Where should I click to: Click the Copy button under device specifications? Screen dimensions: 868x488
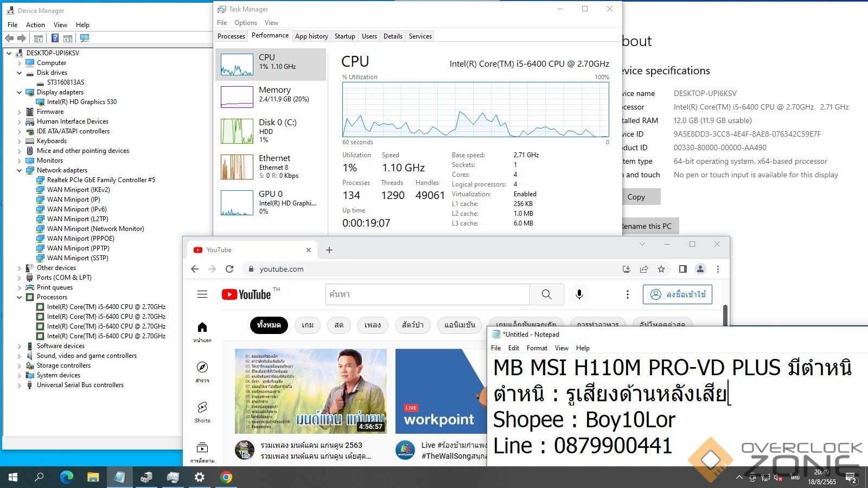[636, 197]
